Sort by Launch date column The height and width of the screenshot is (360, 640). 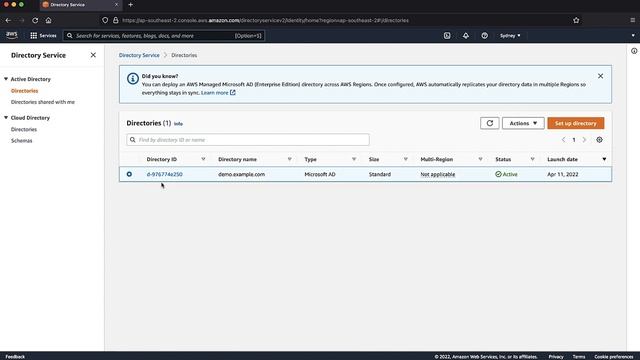click(604, 159)
